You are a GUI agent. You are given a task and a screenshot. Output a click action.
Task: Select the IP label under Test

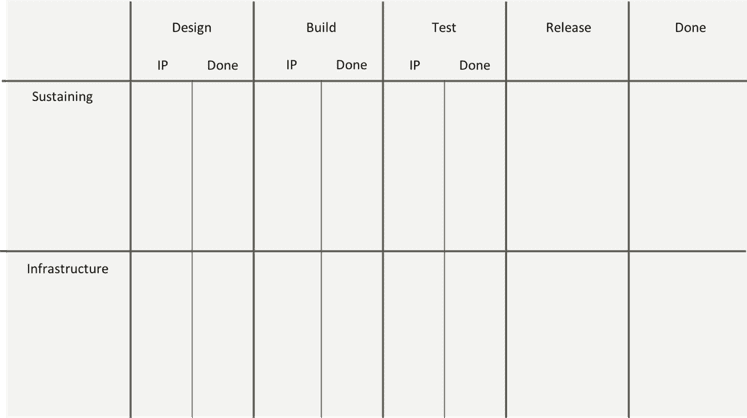(x=414, y=65)
